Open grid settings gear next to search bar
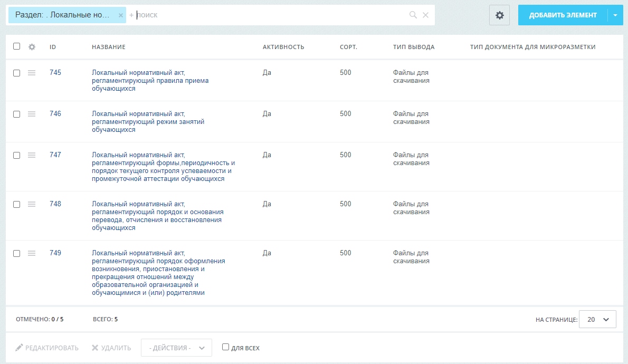The image size is (628, 364). tap(499, 15)
